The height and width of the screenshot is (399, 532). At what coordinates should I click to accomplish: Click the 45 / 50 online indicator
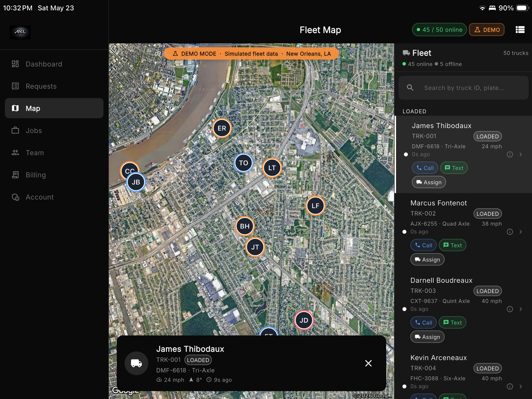[x=439, y=30]
